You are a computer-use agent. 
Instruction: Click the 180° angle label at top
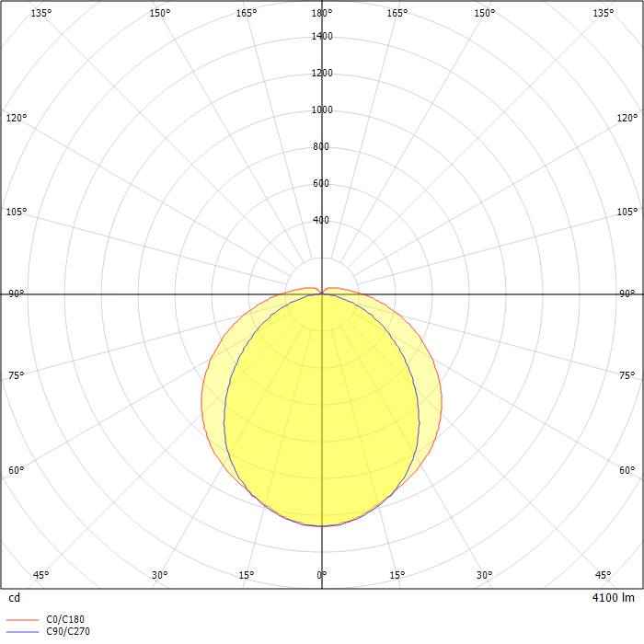(x=322, y=13)
